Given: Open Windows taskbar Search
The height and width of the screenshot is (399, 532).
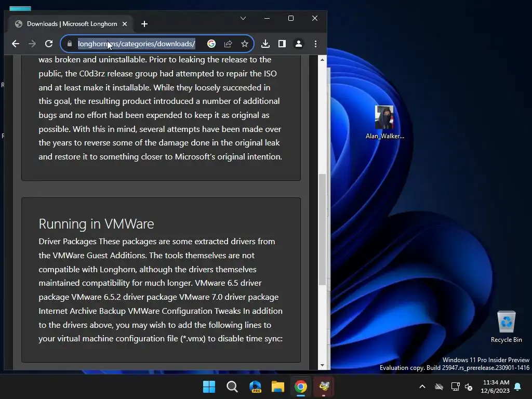Looking at the screenshot, I should tap(232, 387).
